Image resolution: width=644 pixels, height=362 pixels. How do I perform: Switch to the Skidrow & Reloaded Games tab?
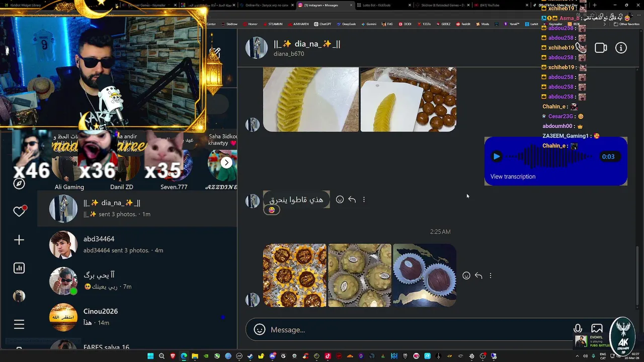click(x=442, y=6)
